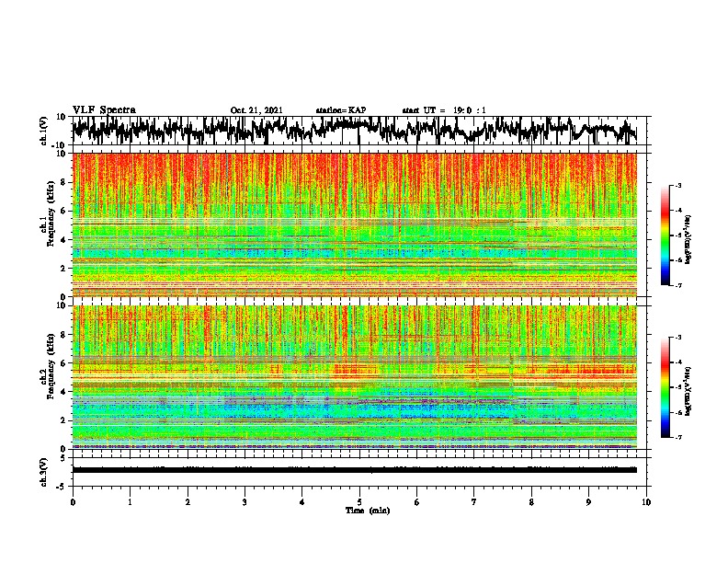The width and height of the screenshot is (728, 563).
Task: Click the time axis tick label "2"
Action: (188, 502)
